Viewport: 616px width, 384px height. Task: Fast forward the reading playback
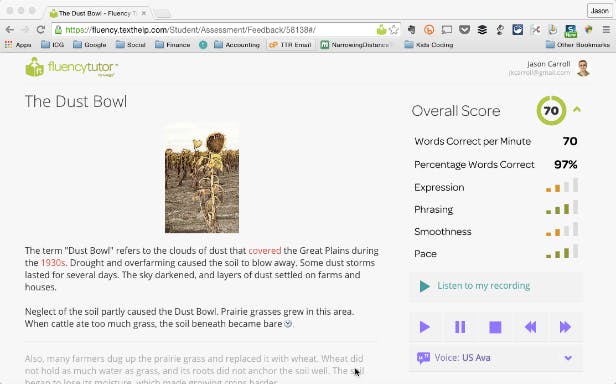pyautogui.click(x=565, y=327)
